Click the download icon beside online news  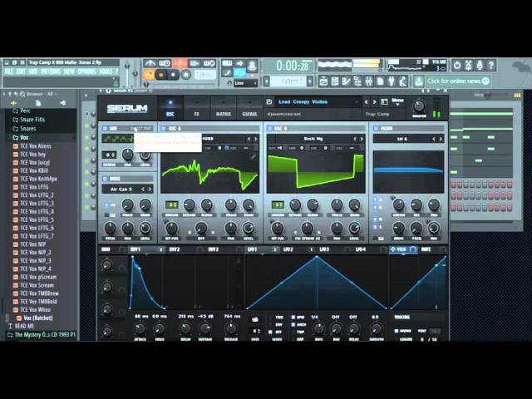tap(419, 81)
